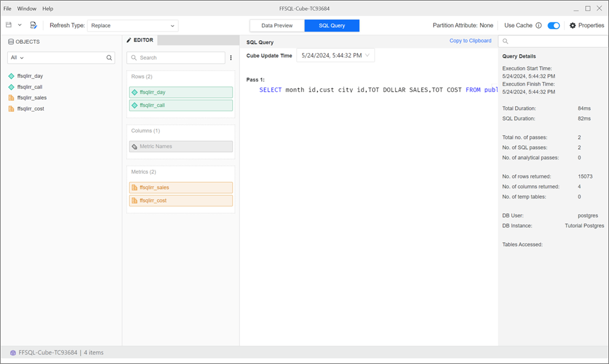Open the Window menu
Screen dimensions: 609x364
click(27, 9)
